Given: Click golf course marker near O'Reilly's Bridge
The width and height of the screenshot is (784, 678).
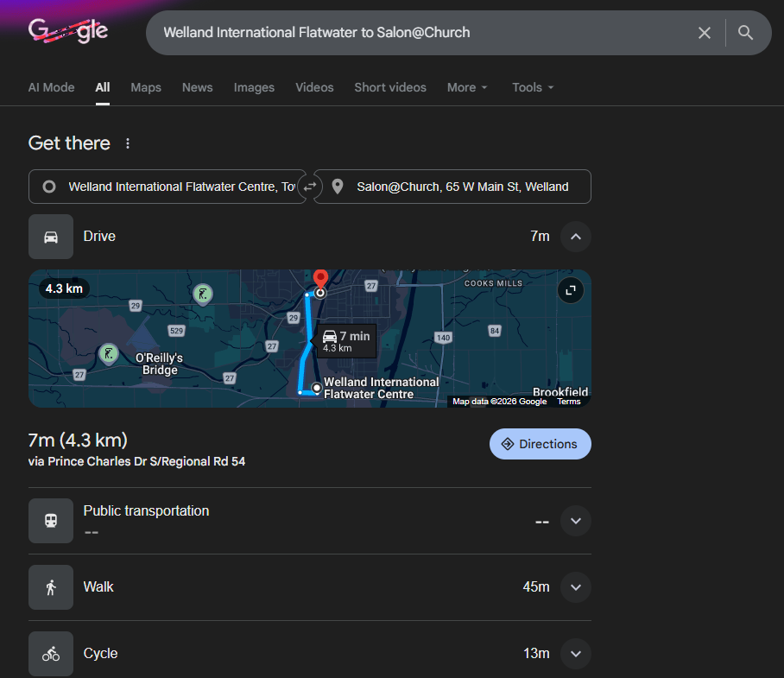Looking at the screenshot, I should click(x=109, y=353).
